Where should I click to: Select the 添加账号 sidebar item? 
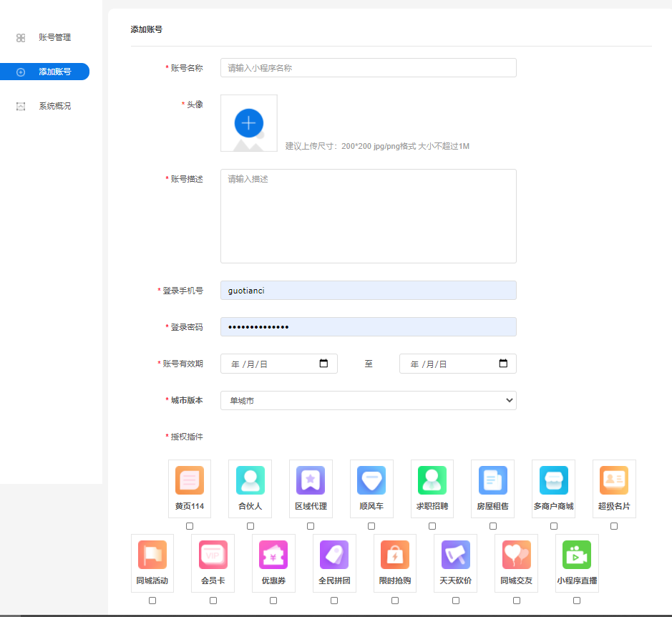[x=54, y=72]
